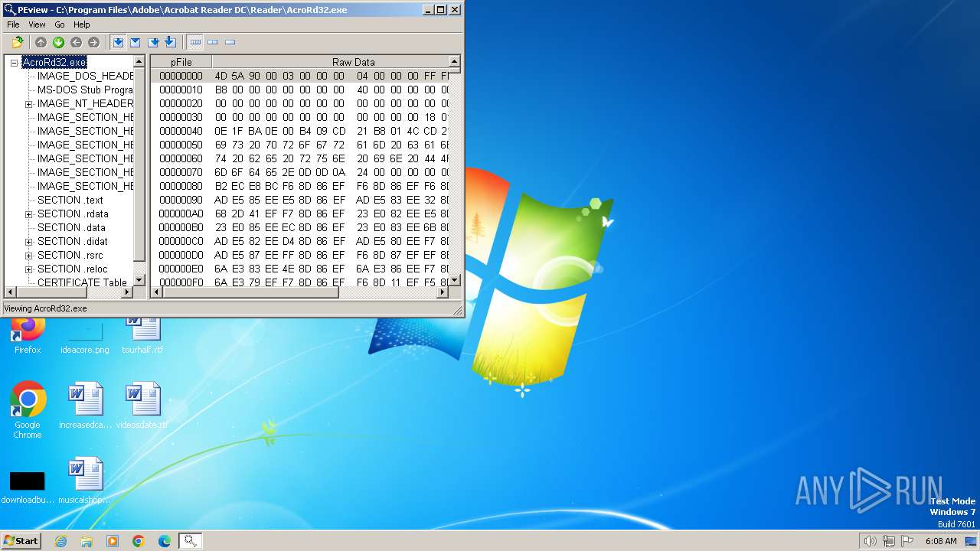Click the hex pane scroll-left arrow

tap(156, 292)
